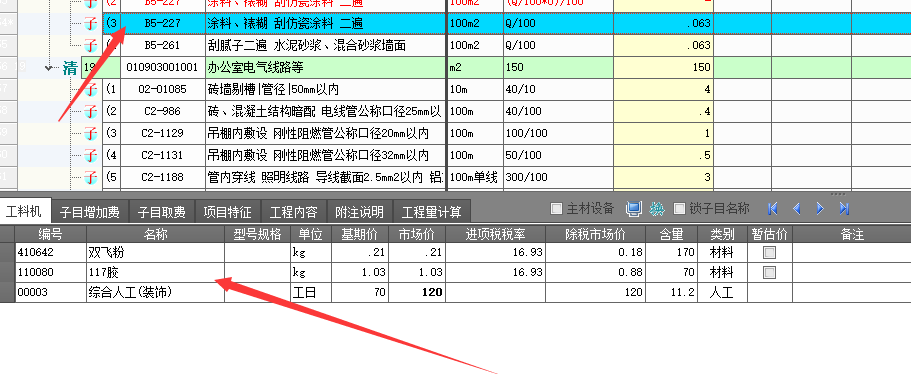Click the 300/100 expression cell for C2-1188
This screenshot has width=911, height=388.
point(558,177)
